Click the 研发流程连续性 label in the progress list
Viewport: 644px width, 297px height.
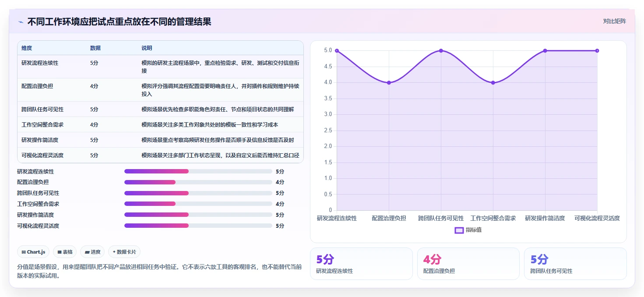(x=35, y=171)
